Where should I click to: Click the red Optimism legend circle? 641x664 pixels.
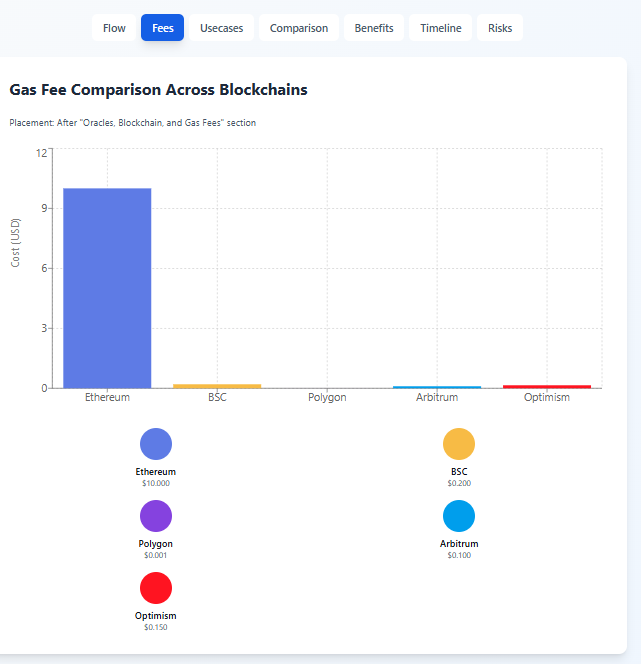point(156,588)
